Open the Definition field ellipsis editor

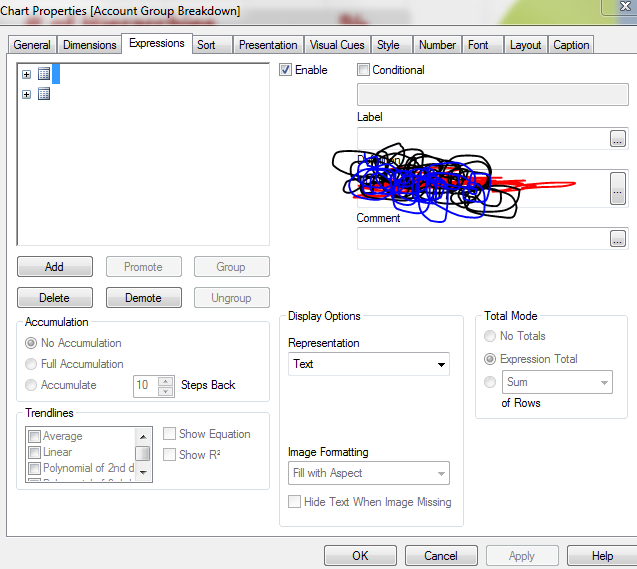(618, 188)
